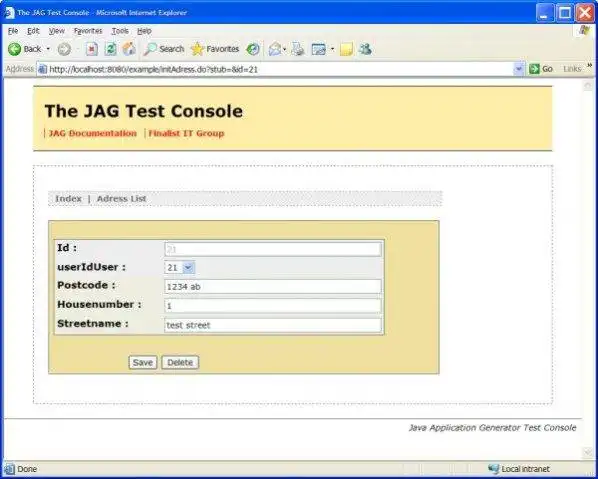Click the Back arrow icon
The width and height of the screenshot is (598, 479).
pyautogui.click(x=14, y=49)
